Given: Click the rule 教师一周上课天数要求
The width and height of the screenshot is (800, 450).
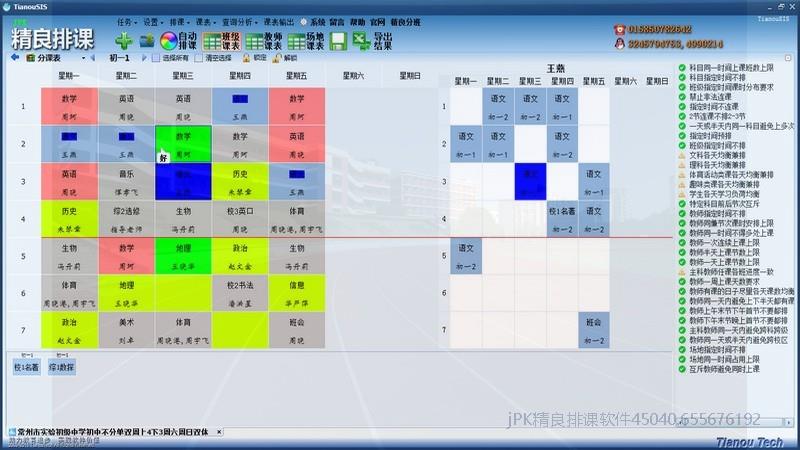Looking at the screenshot, I should (x=724, y=282).
